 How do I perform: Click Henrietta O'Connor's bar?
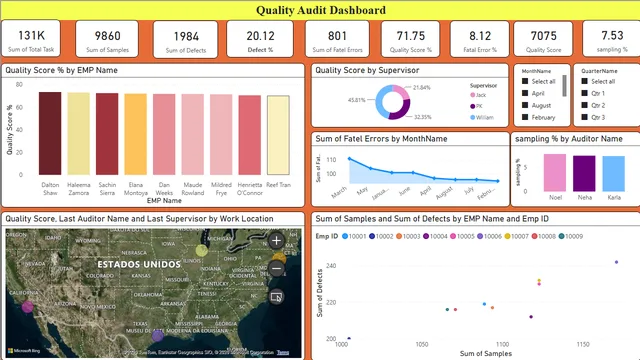pyautogui.click(x=250, y=135)
